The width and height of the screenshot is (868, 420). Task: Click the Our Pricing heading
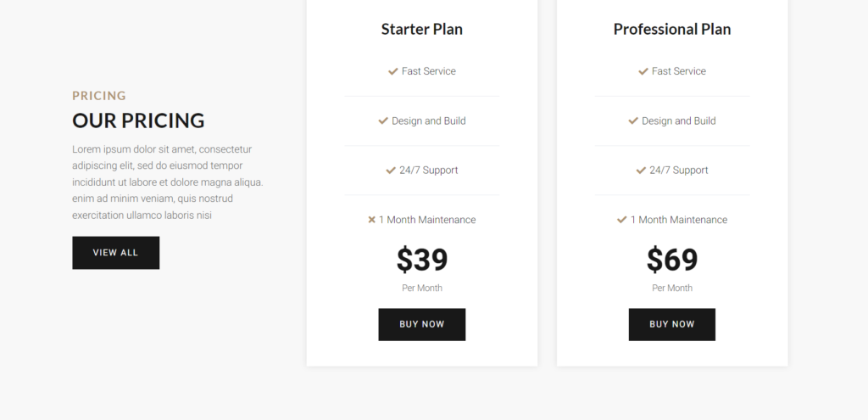(138, 120)
